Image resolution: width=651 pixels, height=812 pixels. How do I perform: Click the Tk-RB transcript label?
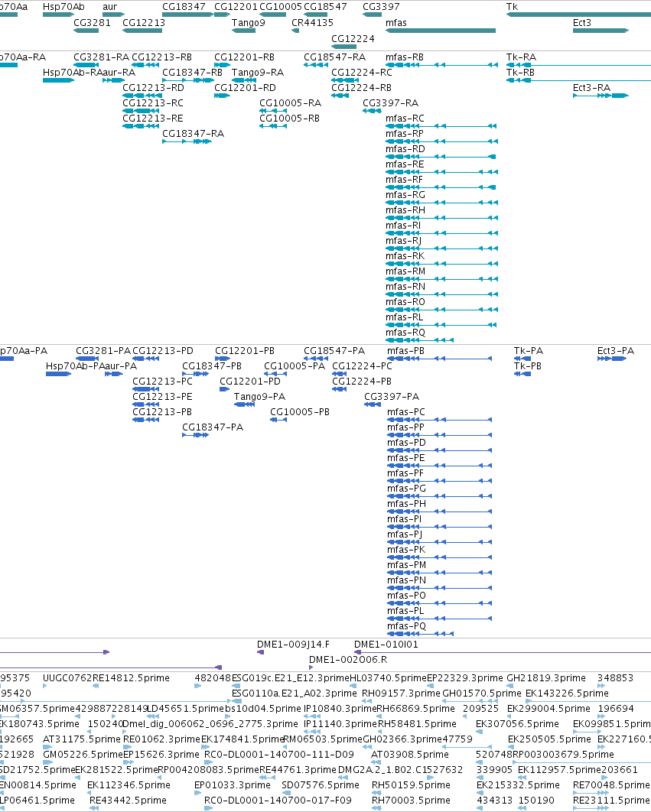[x=520, y=72]
